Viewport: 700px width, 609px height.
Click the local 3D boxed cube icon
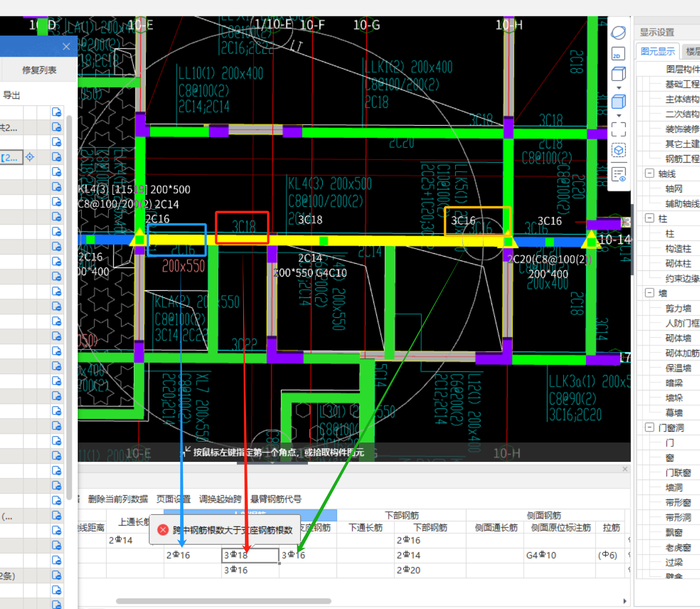point(618,150)
